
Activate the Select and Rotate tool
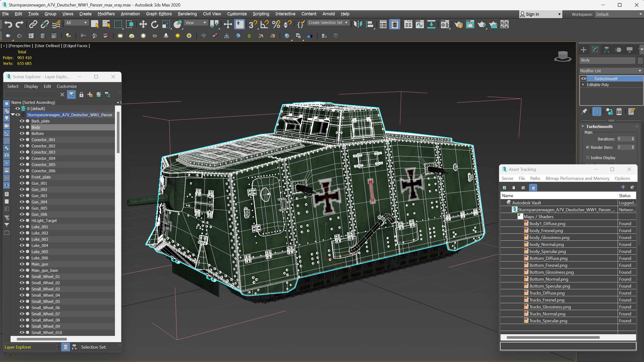[x=154, y=24]
